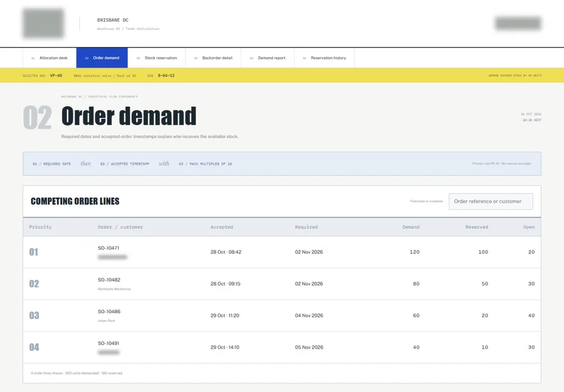564x392 pixels.
Task: Click priority number 01 in the table
Action: pos(33,252)
